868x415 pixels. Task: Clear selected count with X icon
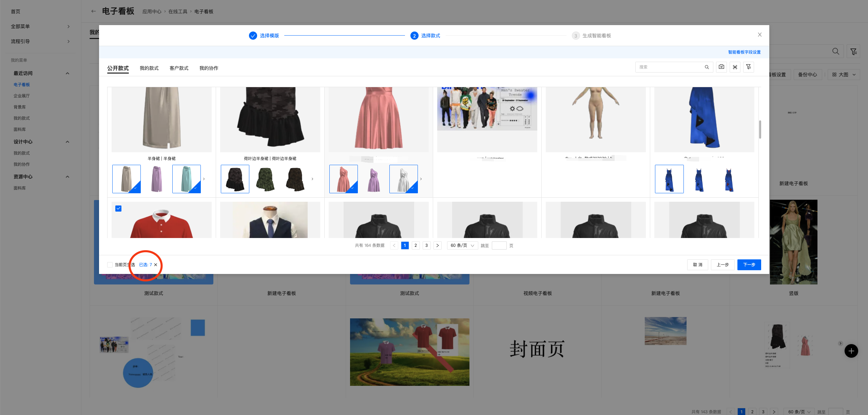(156, 265)
